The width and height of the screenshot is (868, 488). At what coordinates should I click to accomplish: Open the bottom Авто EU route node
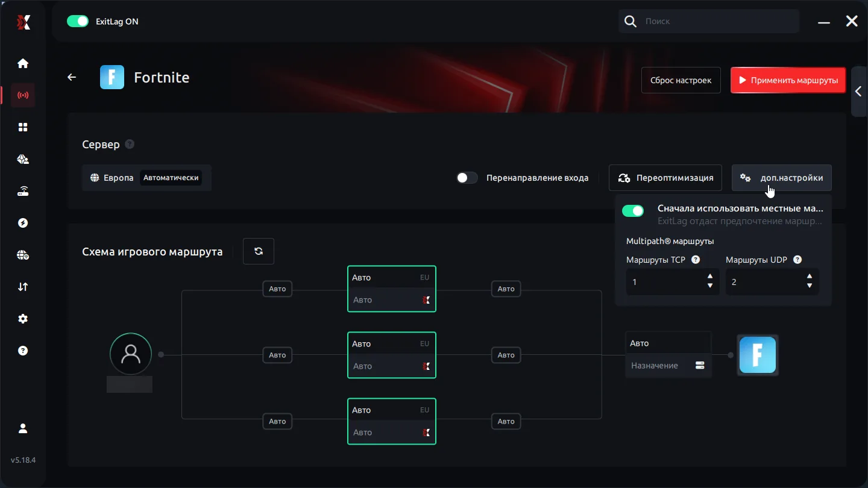pos(392,421)
